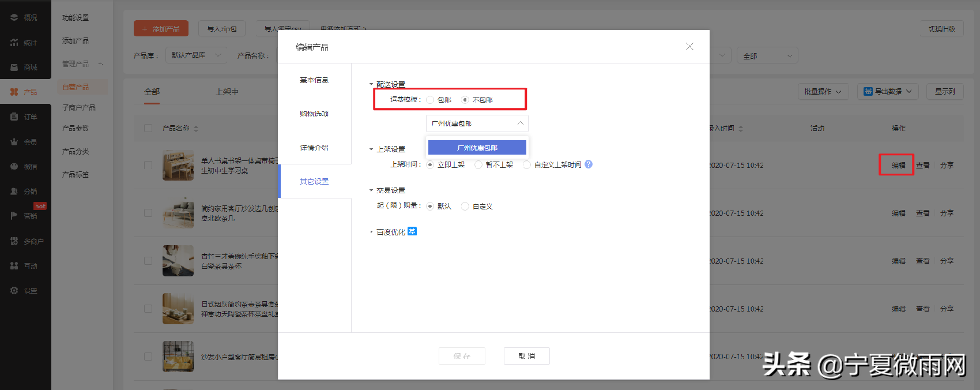Image resolution: width=980 pixels, height=390 pixels.
Task: Open the 订单 orders sidebar icon
Action: click(14, 117)
